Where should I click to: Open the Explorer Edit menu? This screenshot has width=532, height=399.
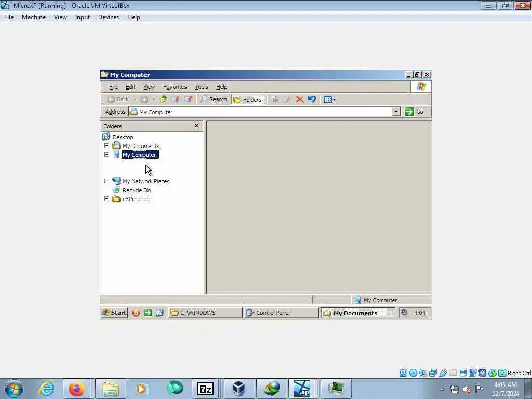(130, 87)
